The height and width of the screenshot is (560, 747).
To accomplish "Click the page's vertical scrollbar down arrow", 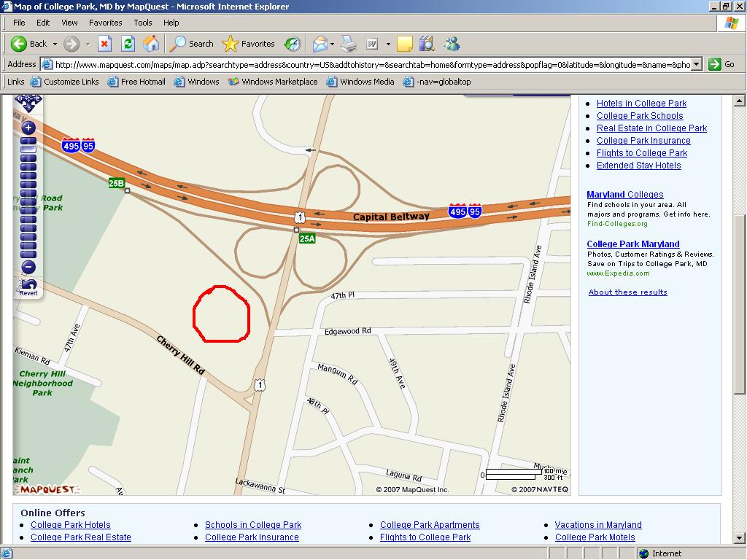I will point(740,538).
